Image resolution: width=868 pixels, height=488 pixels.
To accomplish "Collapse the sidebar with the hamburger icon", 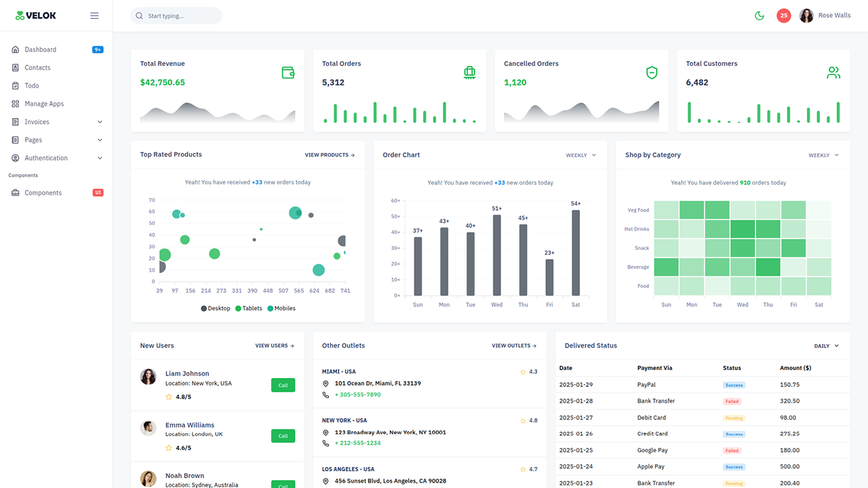I will (x=94, y=15).
